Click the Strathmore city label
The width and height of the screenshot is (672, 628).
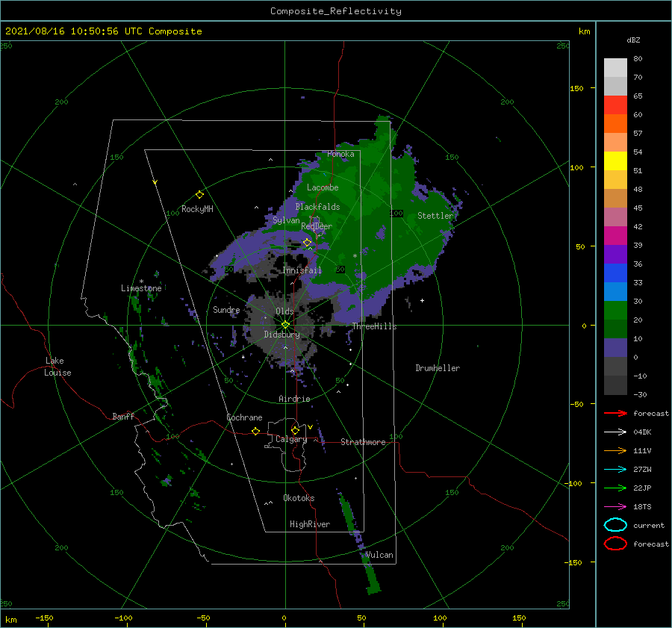(363, 442)
